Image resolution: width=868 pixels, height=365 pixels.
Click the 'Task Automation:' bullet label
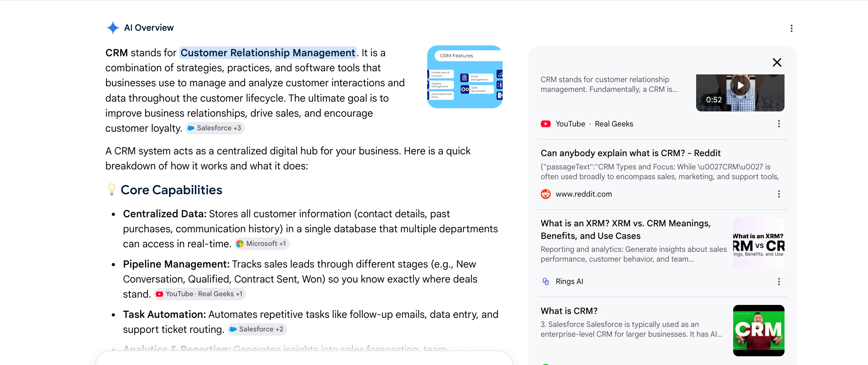164,314
